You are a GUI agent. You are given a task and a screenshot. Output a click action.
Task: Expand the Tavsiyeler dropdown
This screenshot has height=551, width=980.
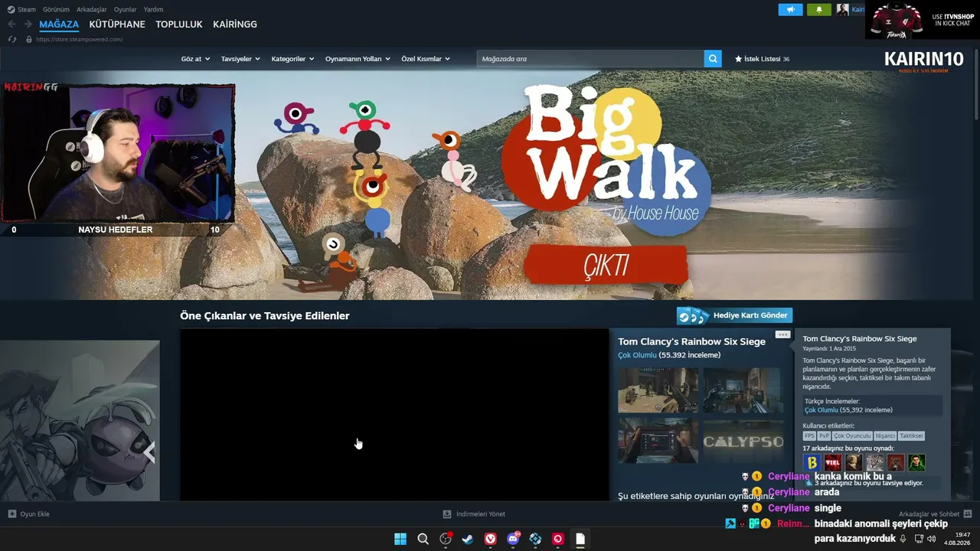(x=240, y=59)
